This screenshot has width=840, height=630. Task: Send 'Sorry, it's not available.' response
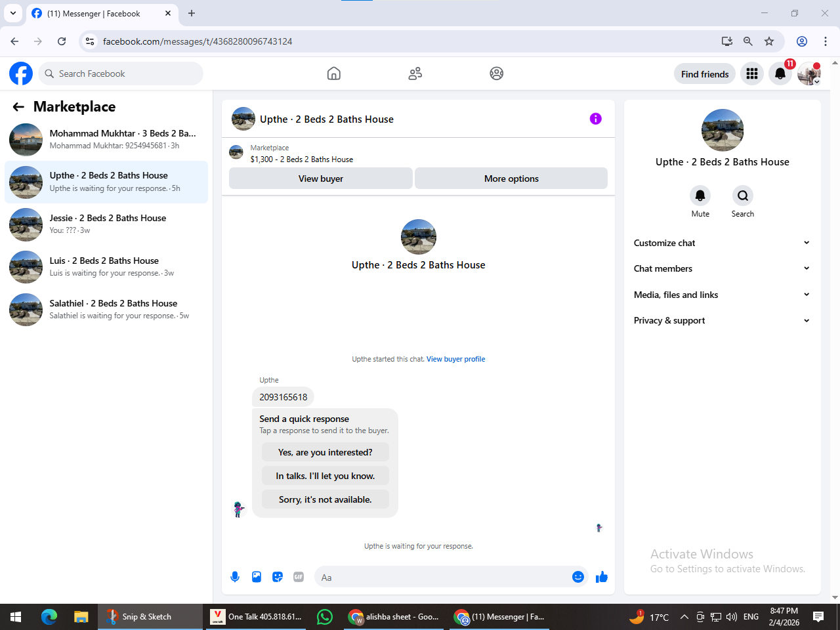(325, 499)
